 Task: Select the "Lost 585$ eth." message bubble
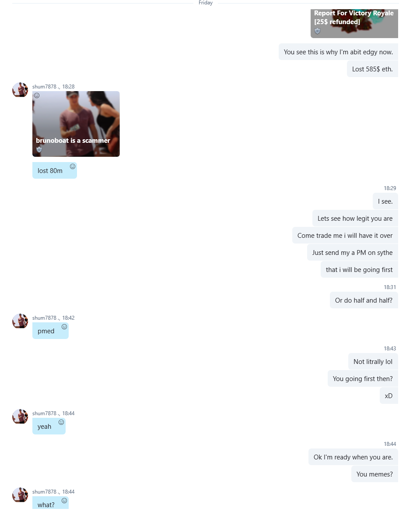pos(372,69)
